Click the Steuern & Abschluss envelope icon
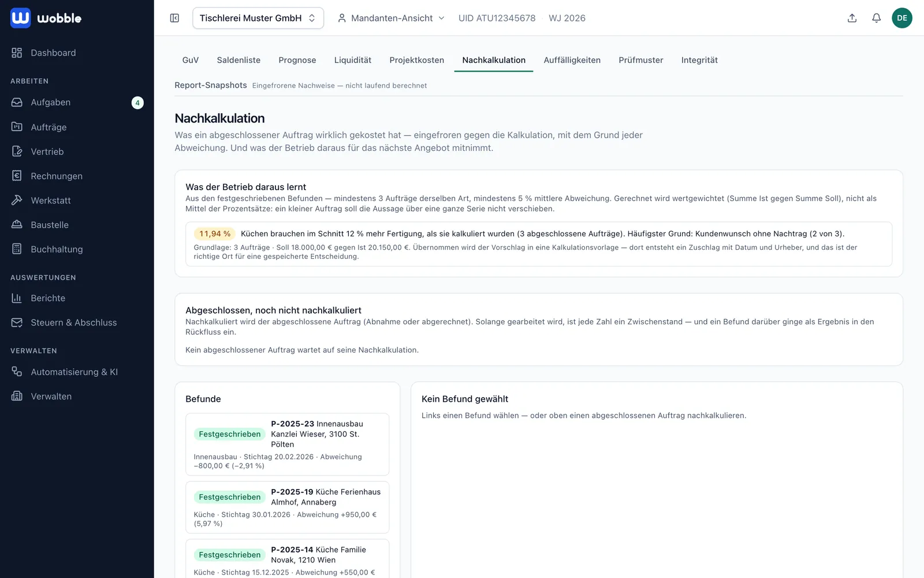The width and height of the screenshot is (924, 578). tap(17, 323)
